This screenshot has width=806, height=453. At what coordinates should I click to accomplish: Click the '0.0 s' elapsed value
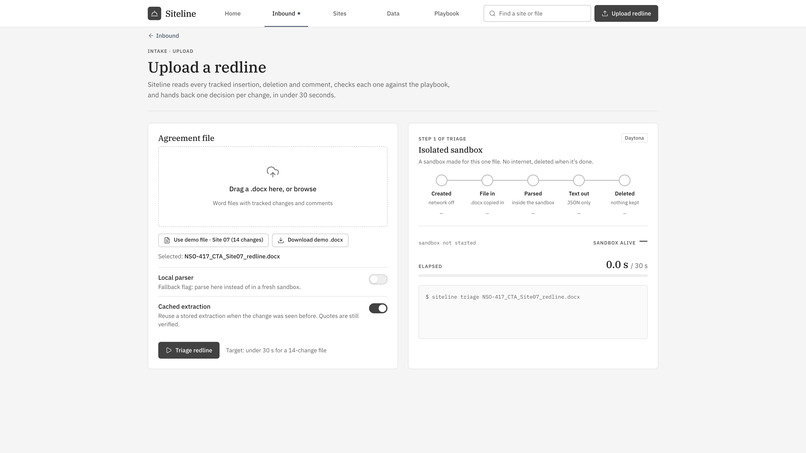click(617, 265)
